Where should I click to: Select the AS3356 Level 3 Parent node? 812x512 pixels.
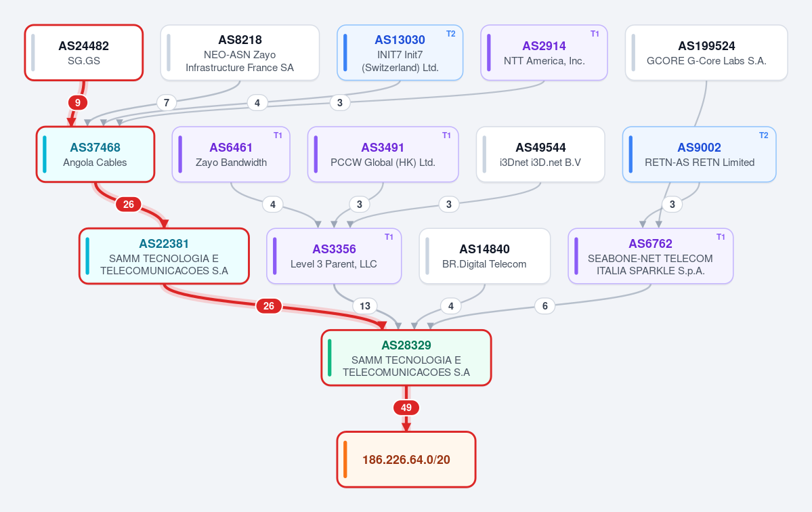pyautogui.click(x=334, y=256)
